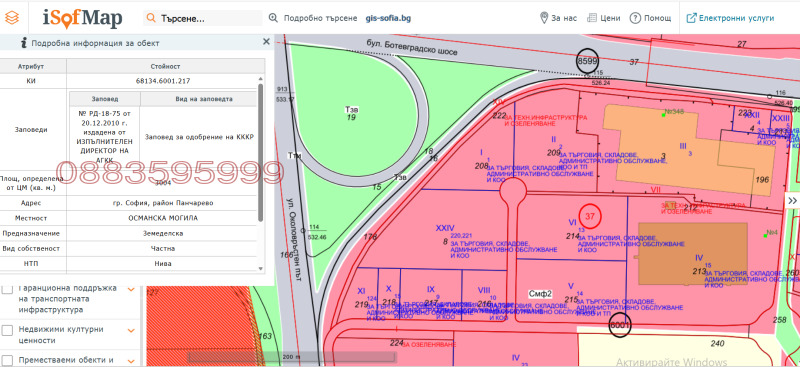Click the Заповед sub-table header
Viewport: 800px width, 367px height.
(105, 99)
